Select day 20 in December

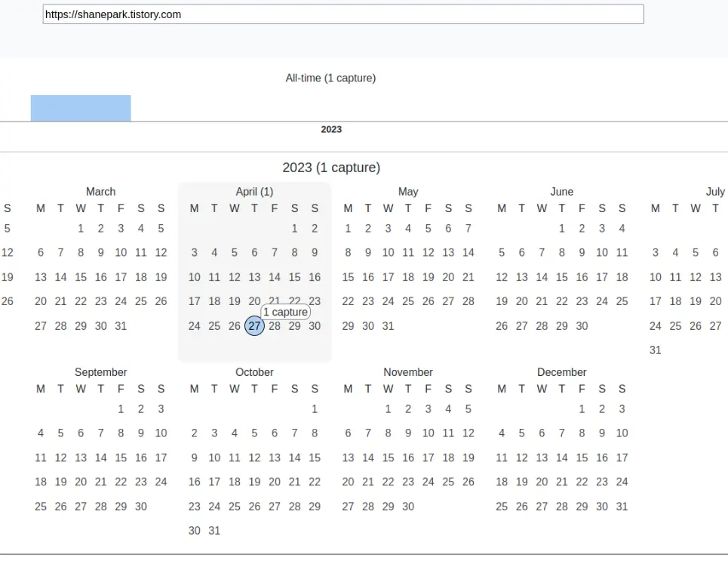pyautogui.click(x=542, y=482)
